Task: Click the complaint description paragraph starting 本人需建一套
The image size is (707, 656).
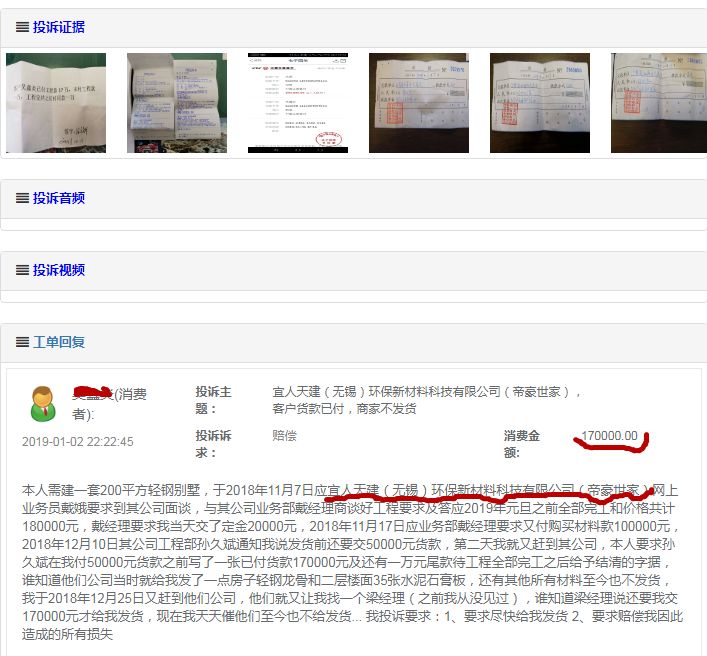Action: click(x=353, y=562)
